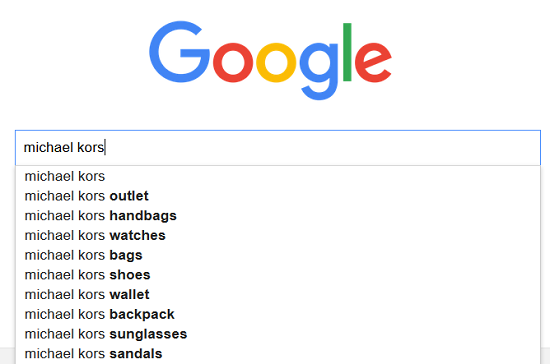Pick the 'michael kors handbags' suggestion
550x364 pixels.
[x=278, y=215]
